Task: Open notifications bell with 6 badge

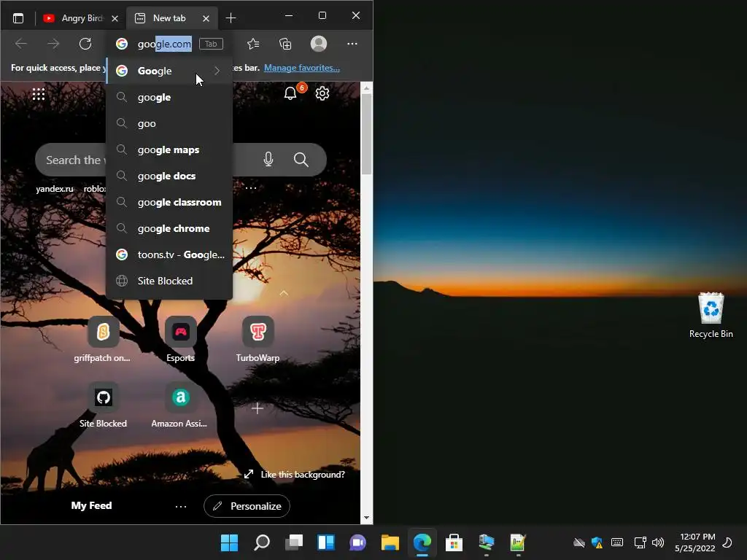Action: coord(291,93)
